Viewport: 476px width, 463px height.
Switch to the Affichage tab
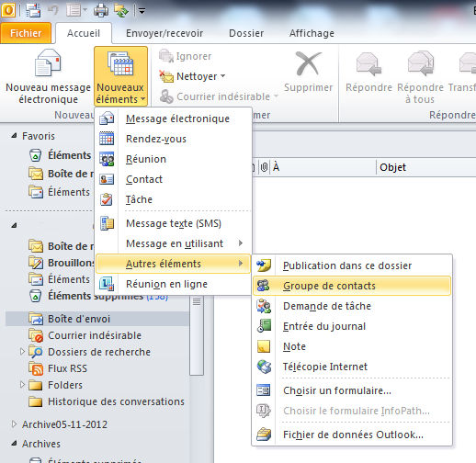[312, 33]
